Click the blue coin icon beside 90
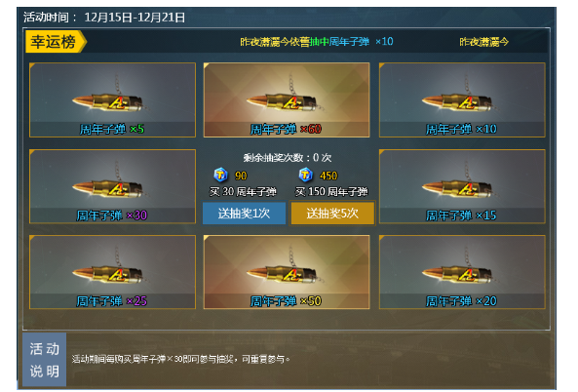Screen dimensions: 578x392 tap(221, 175)
